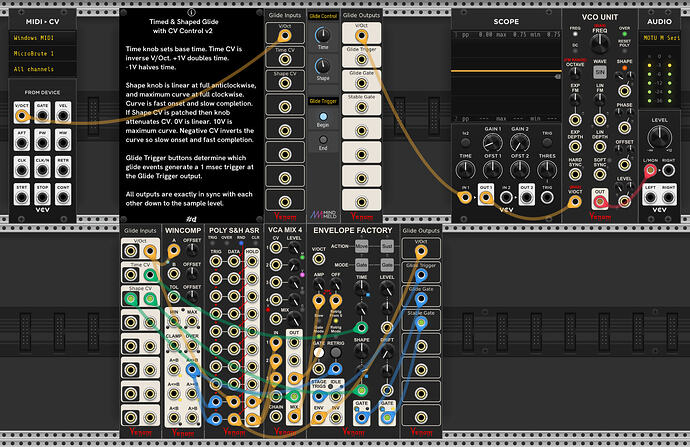This screenshot has width=690, height=447.
Task: Click the TRIG input jack on Scope
Action: coord(547,198)
